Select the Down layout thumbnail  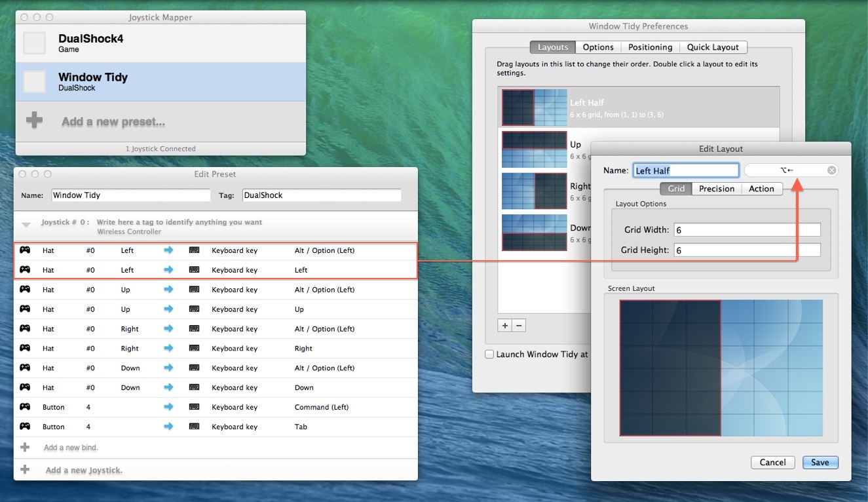point(534,233)
